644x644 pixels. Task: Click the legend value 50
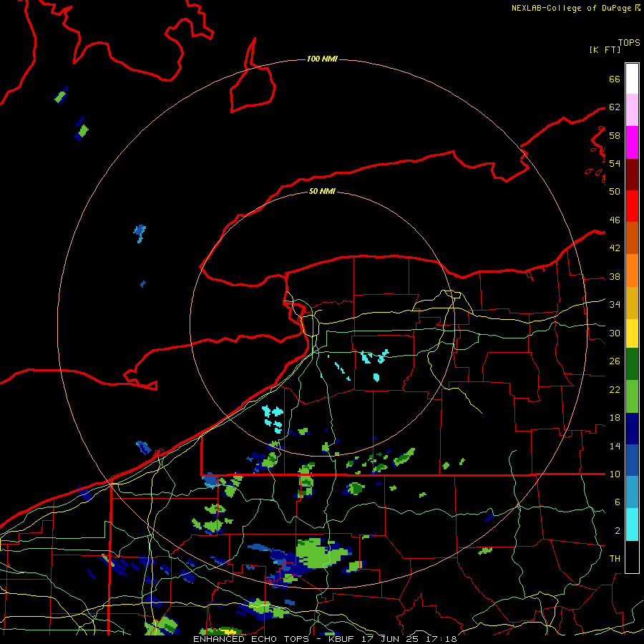[x=615, y=191]
